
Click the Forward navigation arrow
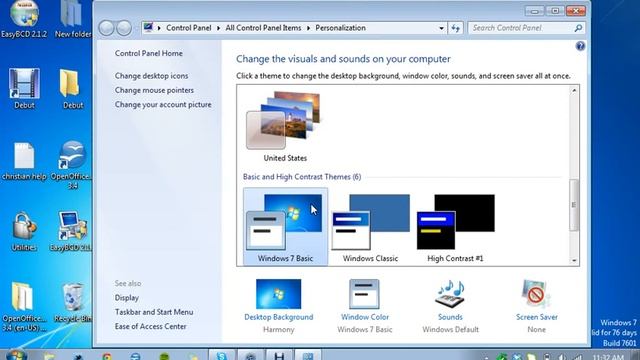point(124,28)
